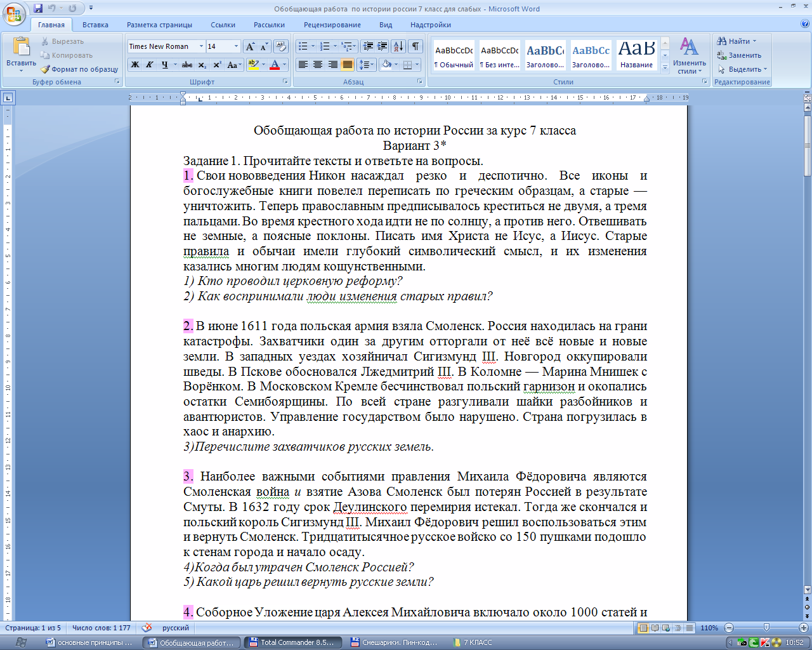Click the tab stop selector beside ruler
This screenshot has width=812, height=650.
(x=8, y=98)
